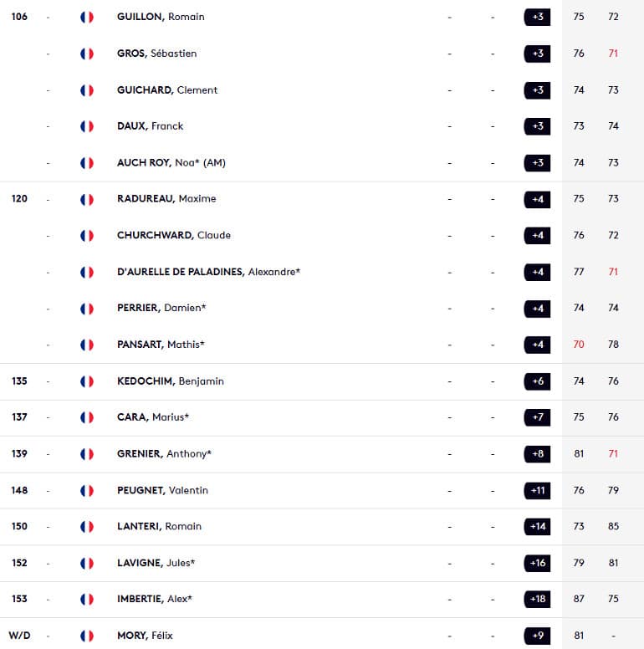Open player DAUX, Franck
Screen dimensions: 644x649
click(151, 125)
